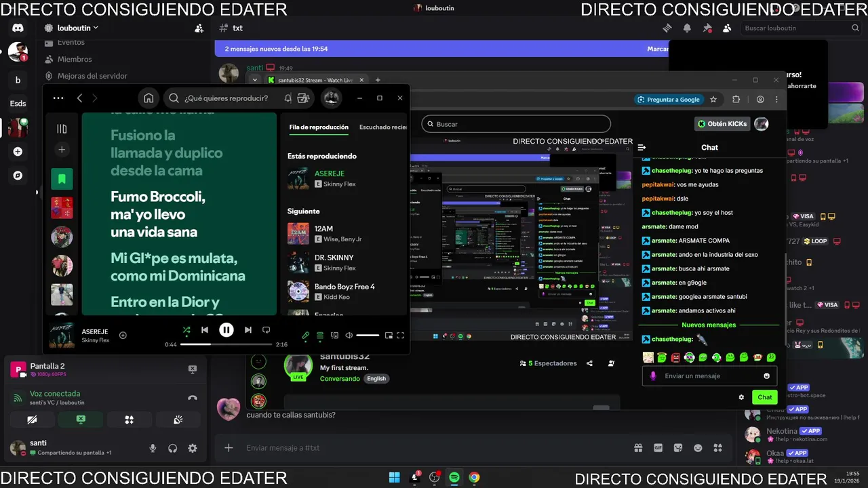Open the Chrome three-dot menu
868x488 pixels.
(x=776, y=99)
